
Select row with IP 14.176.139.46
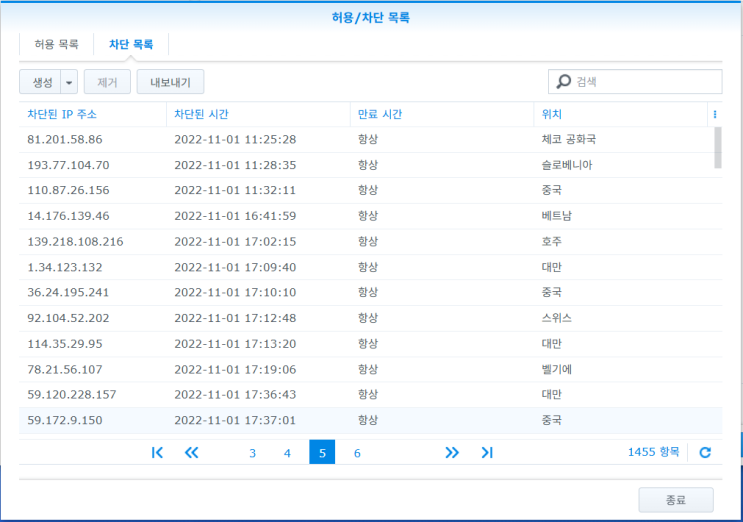coord(371,216)
